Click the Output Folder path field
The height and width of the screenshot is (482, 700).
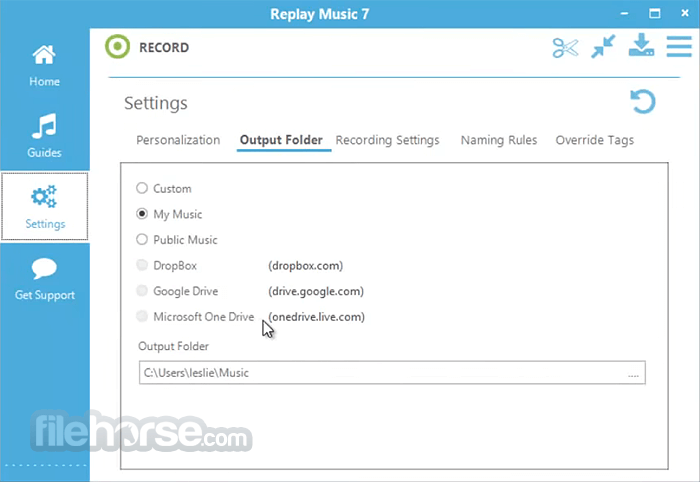click(392, 372)
